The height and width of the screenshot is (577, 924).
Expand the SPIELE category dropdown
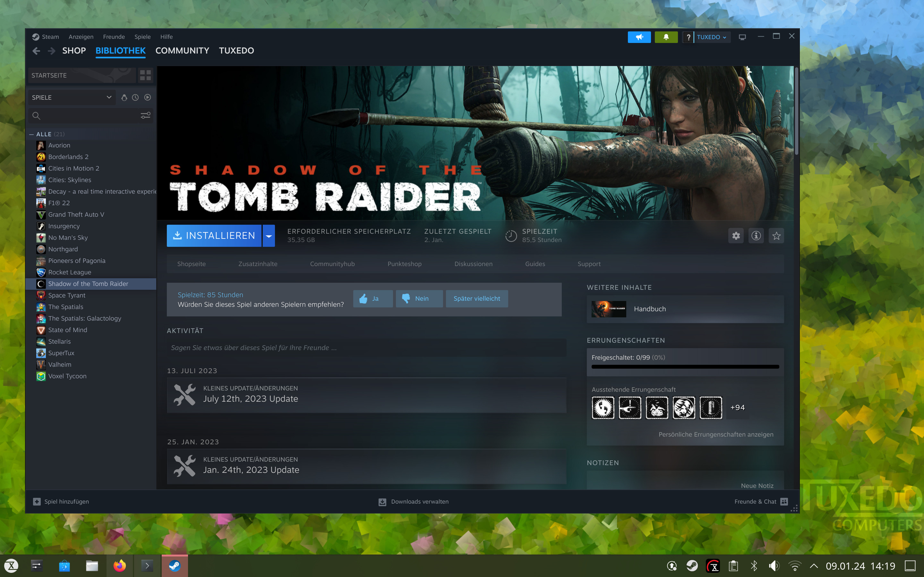(x=109, y=97)
